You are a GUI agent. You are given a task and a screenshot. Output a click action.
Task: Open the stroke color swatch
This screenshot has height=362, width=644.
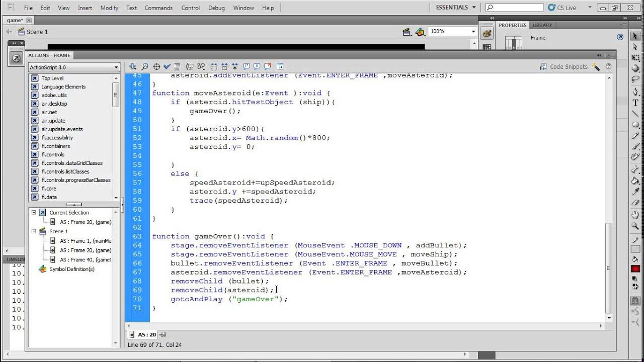click(635, 250)
